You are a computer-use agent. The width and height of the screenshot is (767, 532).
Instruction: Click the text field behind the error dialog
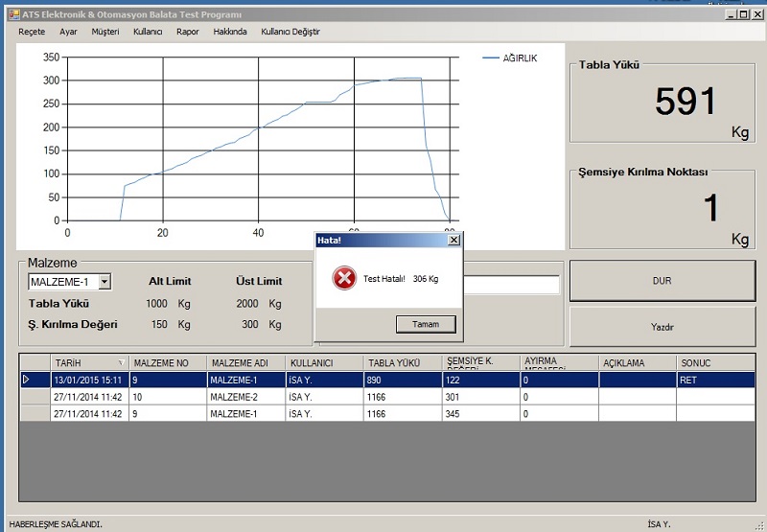coord(510,285)
